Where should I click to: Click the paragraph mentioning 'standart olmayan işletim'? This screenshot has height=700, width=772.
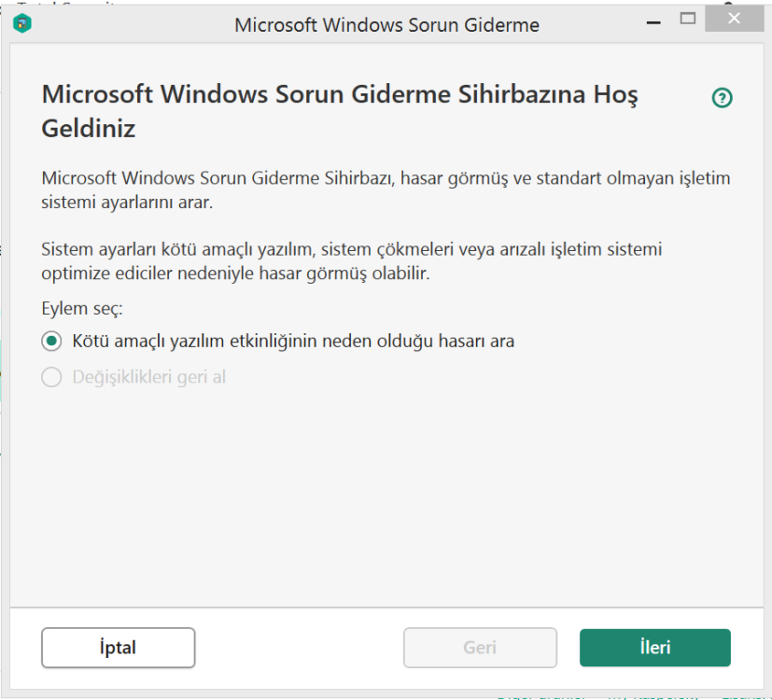click(x=386, y=190)
